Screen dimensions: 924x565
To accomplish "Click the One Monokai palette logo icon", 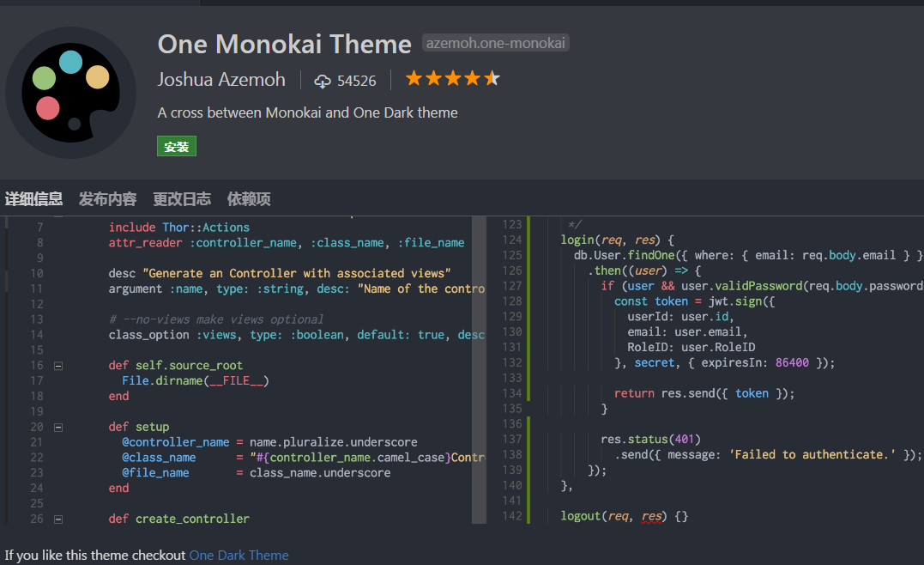I will click(x=70, y=93).
